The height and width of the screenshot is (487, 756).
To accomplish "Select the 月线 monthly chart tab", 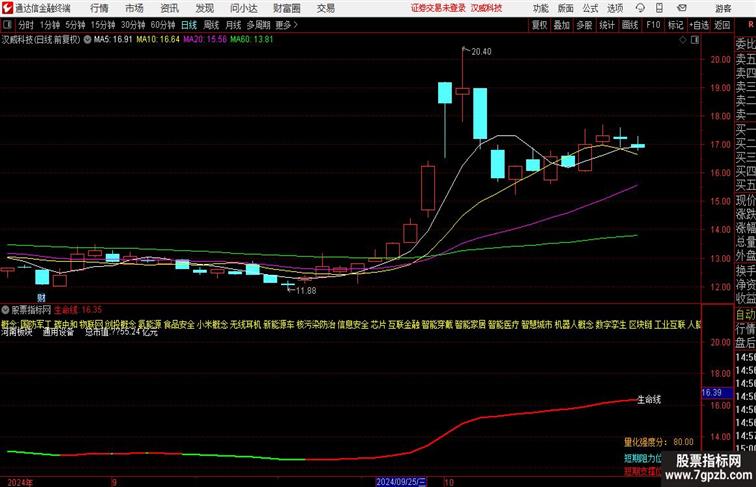I will [233, 25].
